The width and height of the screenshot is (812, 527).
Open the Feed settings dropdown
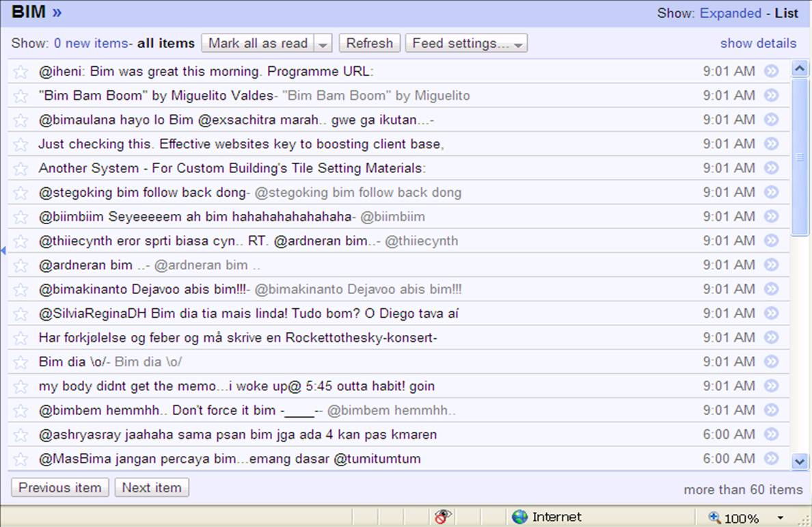tap(466, 44)
